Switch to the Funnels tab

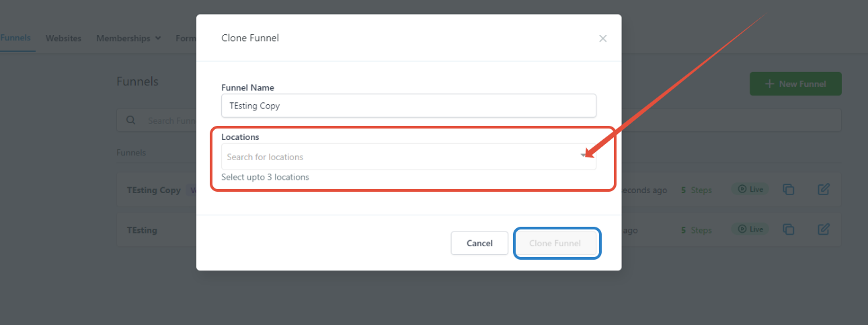[x=15, y=38]
